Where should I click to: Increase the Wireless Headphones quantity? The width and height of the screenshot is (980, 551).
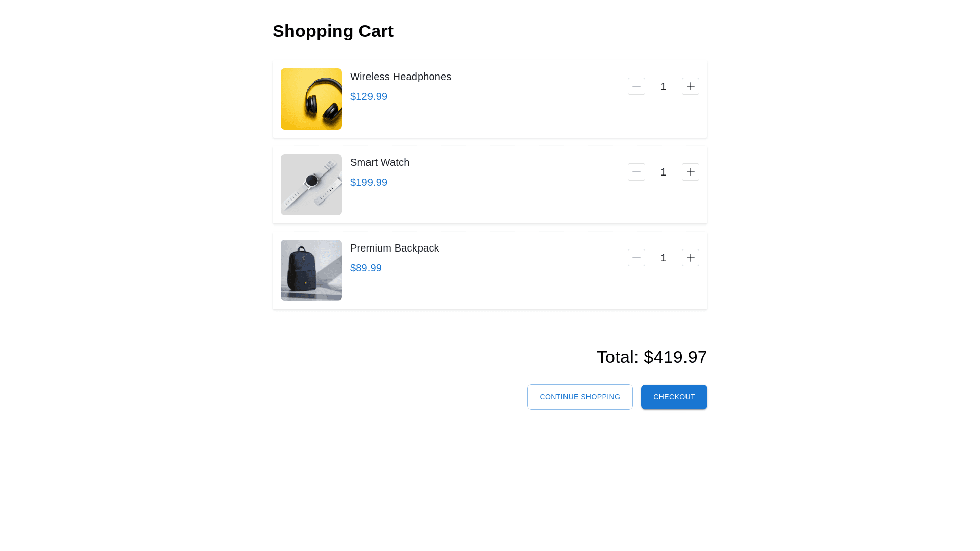pyautogui.click(x=691, y=86)
